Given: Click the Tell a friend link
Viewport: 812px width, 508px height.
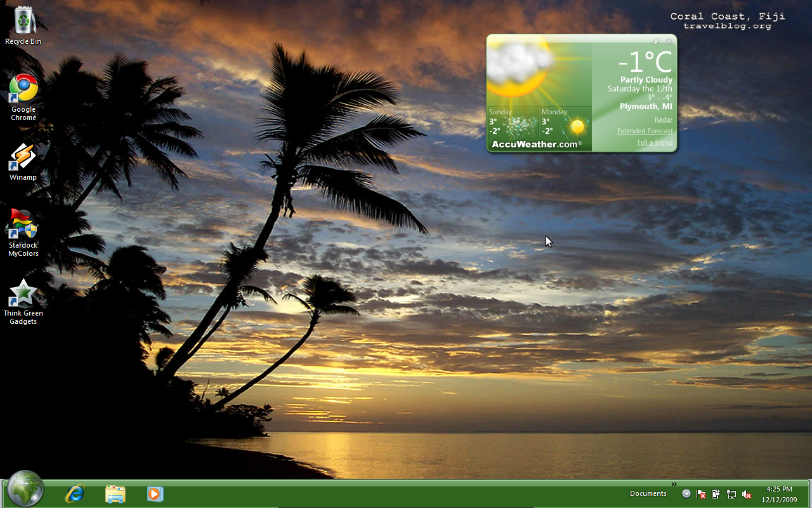Looking at the screenshot, I should tap(655, 142).
